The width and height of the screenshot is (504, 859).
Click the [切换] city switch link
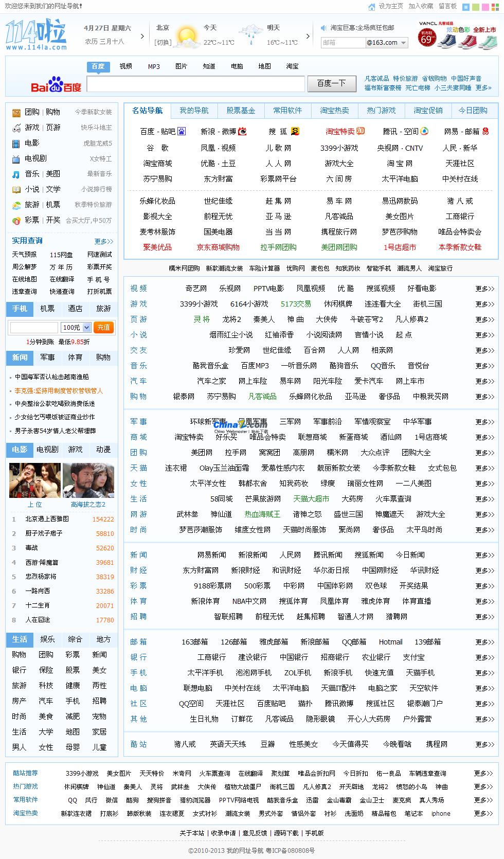pyautogui.click(x=163, y=43)
